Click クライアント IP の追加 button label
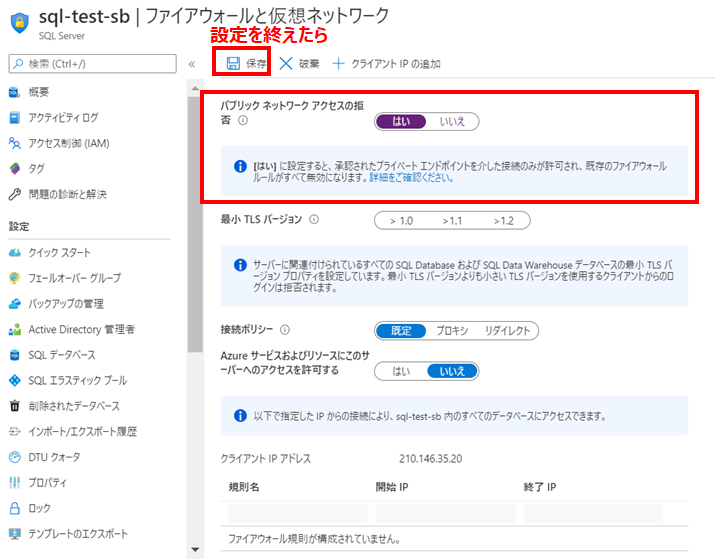 pos(396,64)
